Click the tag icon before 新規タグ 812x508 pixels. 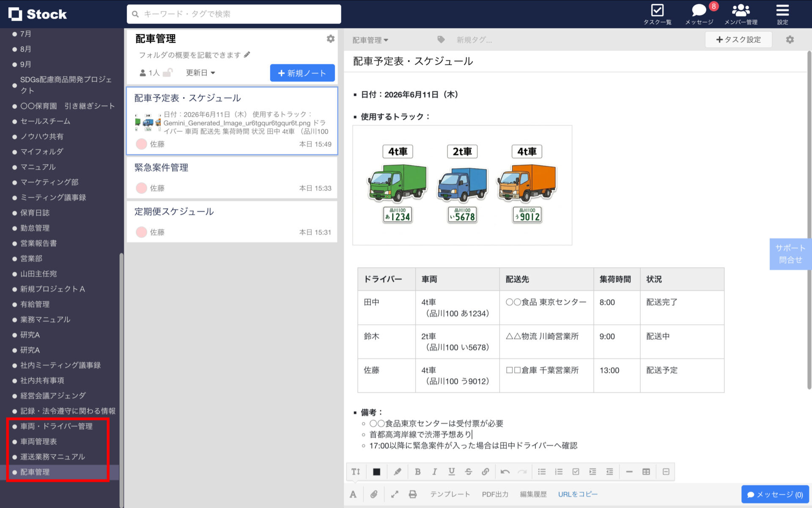tap(441, 40)
